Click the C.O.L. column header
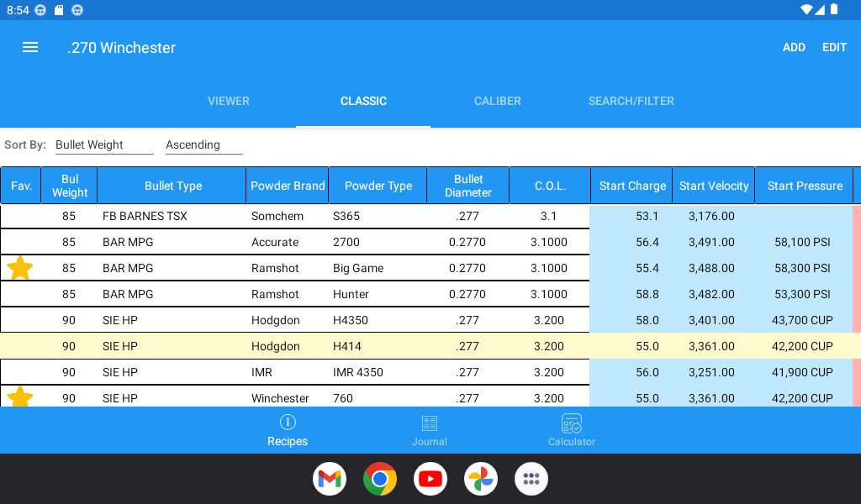 point(550,186)
